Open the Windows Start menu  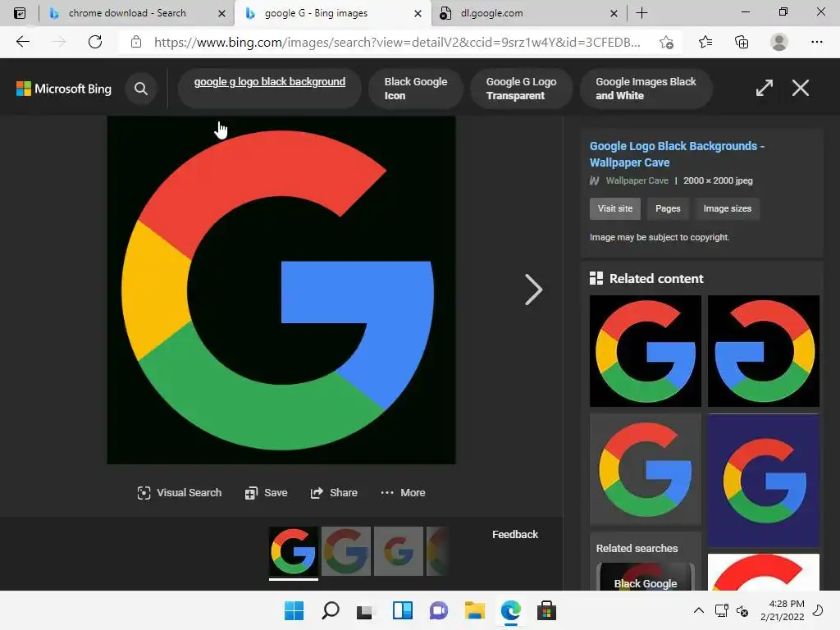[294, 610]
